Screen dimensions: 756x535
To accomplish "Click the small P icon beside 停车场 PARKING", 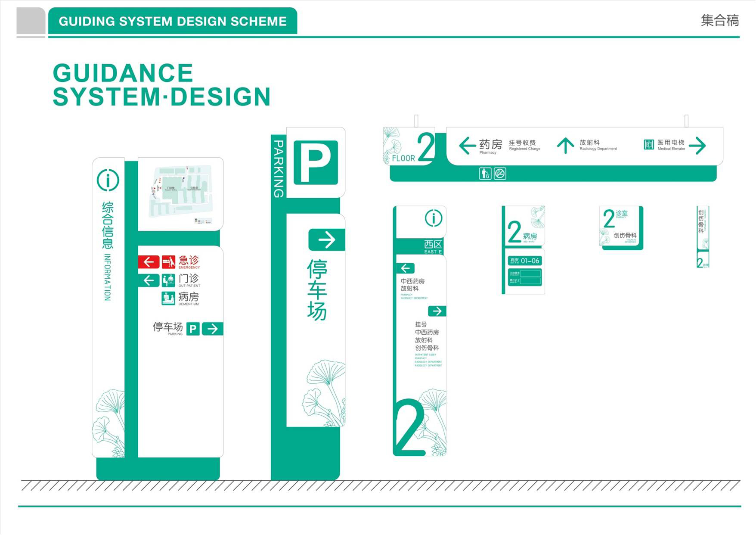I will 193,329.
